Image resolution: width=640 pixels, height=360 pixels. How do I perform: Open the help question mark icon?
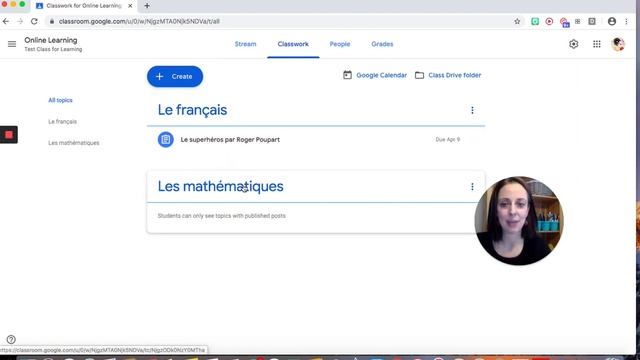point(11,339)
